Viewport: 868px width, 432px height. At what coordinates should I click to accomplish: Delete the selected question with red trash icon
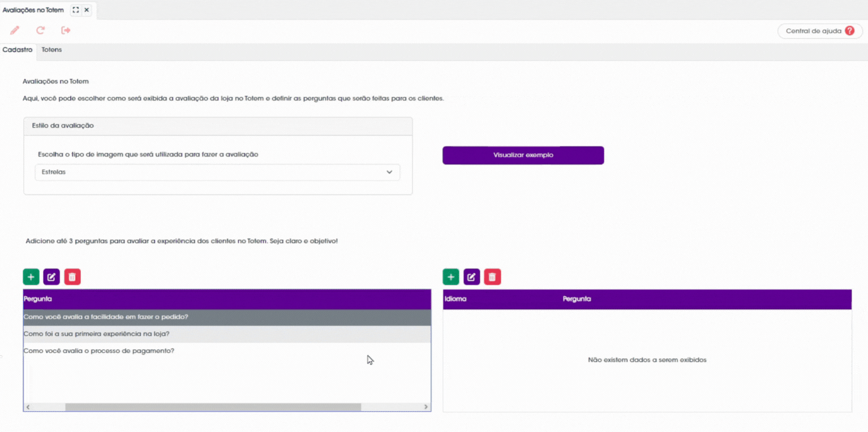[72, 277]
